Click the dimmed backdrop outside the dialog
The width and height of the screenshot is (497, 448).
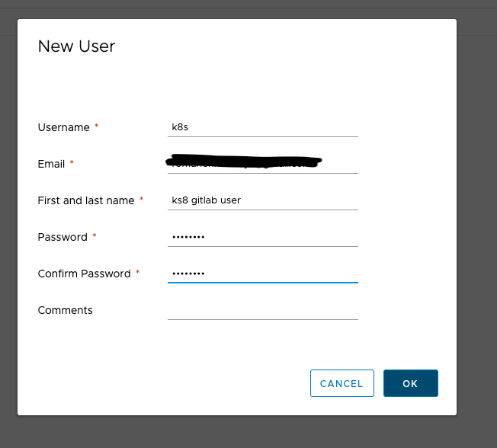[476, 229]
